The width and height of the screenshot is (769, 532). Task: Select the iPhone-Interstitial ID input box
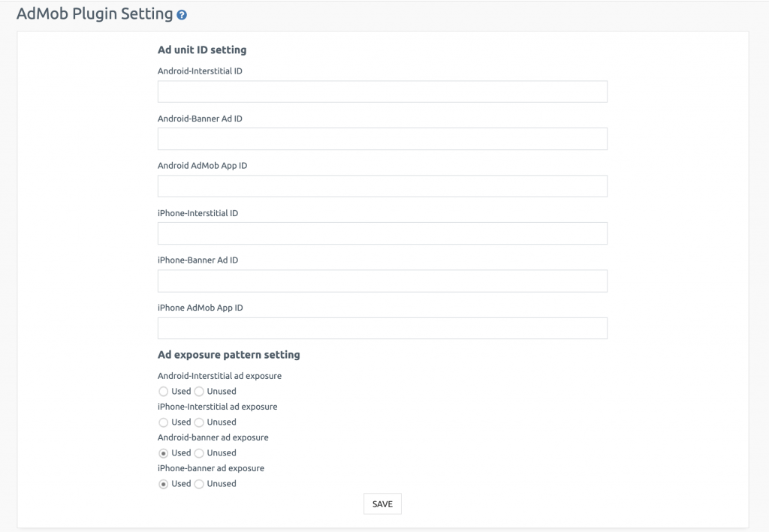click(x=382, y=233)
